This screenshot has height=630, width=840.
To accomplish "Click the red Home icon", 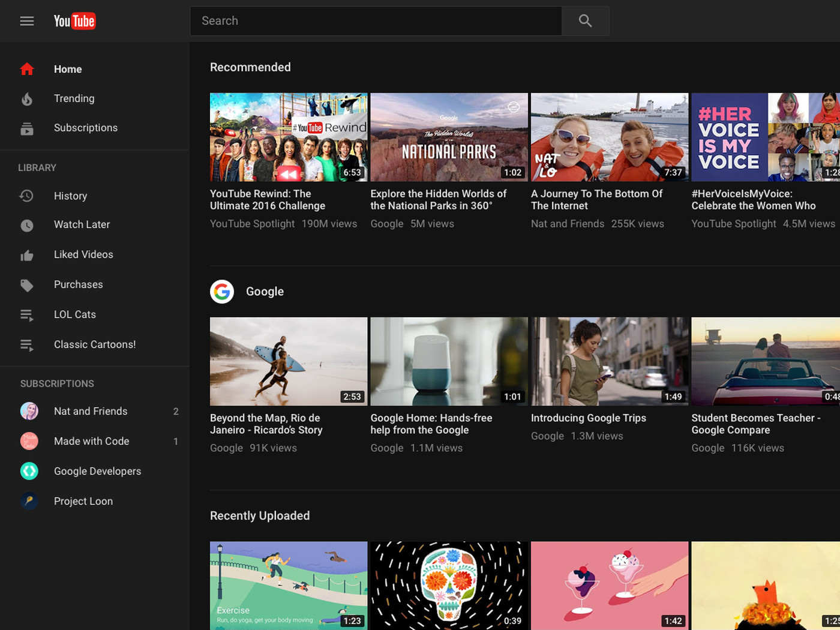I will point(27,69).
